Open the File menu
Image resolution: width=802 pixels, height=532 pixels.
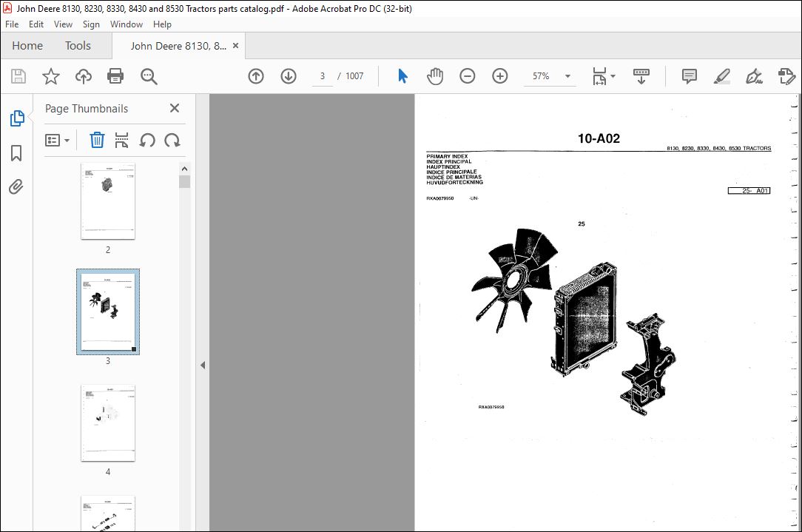pyautogui.click(x=12, y=24)
